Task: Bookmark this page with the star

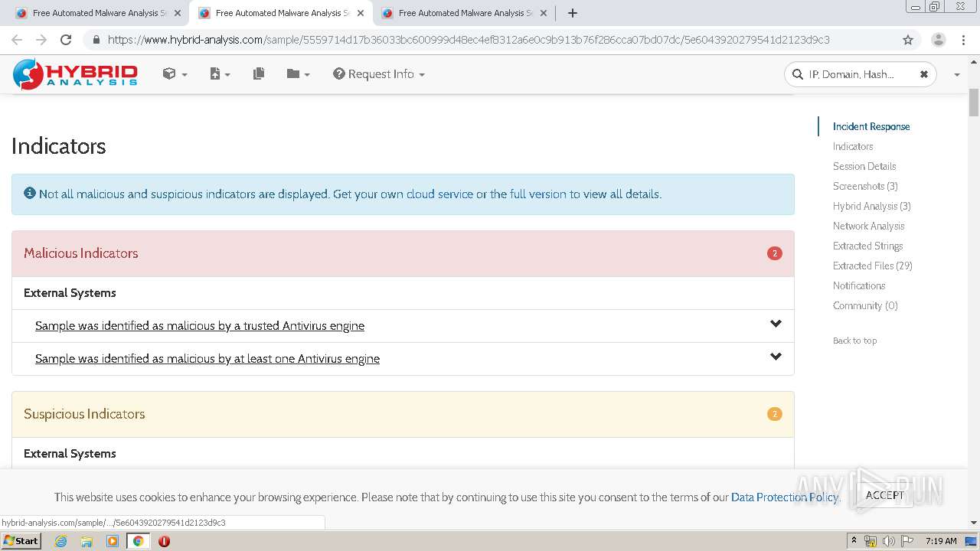Action: [x=908, y=40]
